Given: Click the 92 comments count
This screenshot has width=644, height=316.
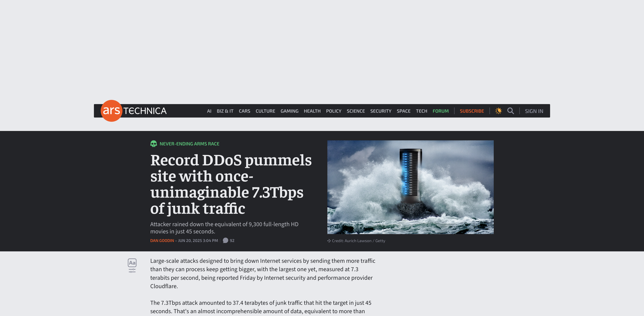Looking at the screenshot, I should (x=232, y=240).
